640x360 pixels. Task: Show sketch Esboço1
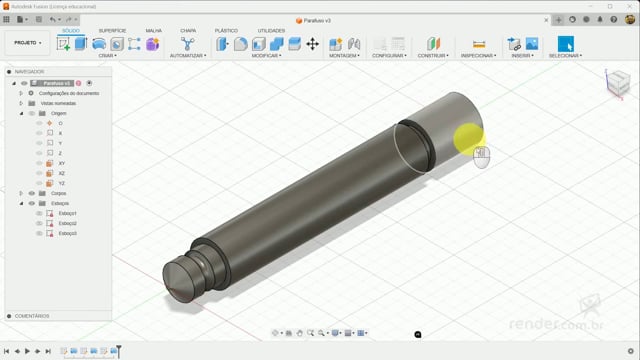point(39,213)
